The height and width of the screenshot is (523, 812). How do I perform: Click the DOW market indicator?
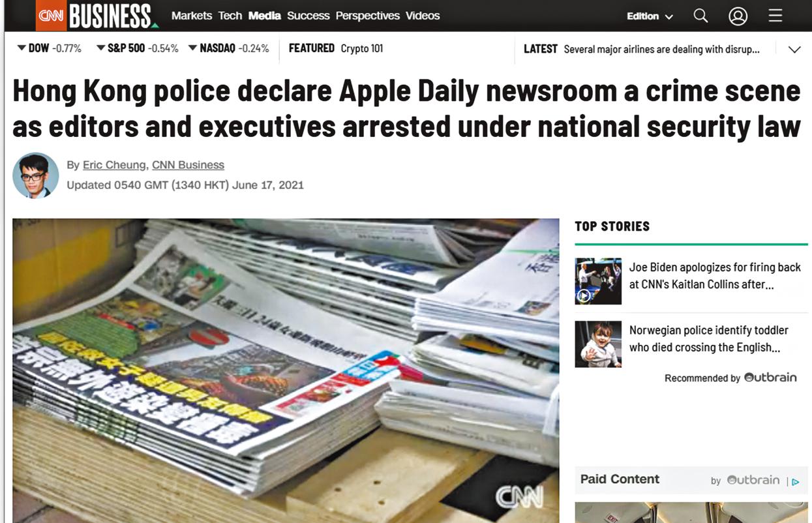click(50, 48)
